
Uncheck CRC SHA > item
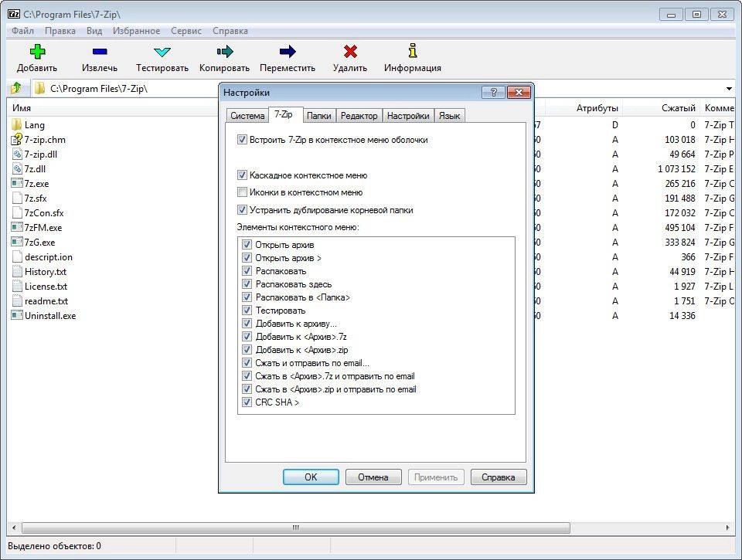click(x=247, y=402)
